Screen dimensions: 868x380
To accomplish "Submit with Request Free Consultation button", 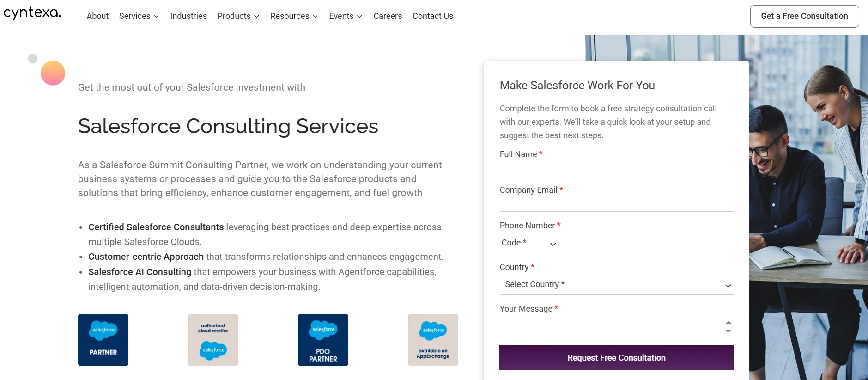I will coord(616,358).
